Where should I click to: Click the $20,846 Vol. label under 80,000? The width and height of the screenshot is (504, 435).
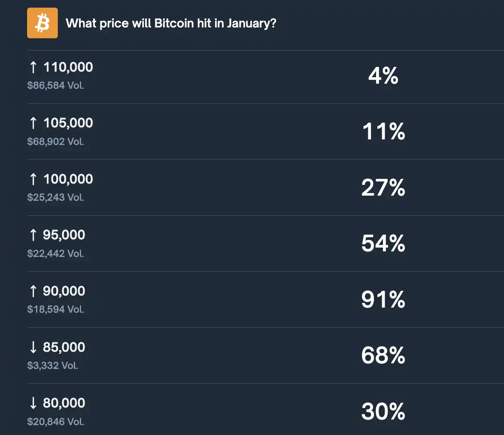pos(55,422)
